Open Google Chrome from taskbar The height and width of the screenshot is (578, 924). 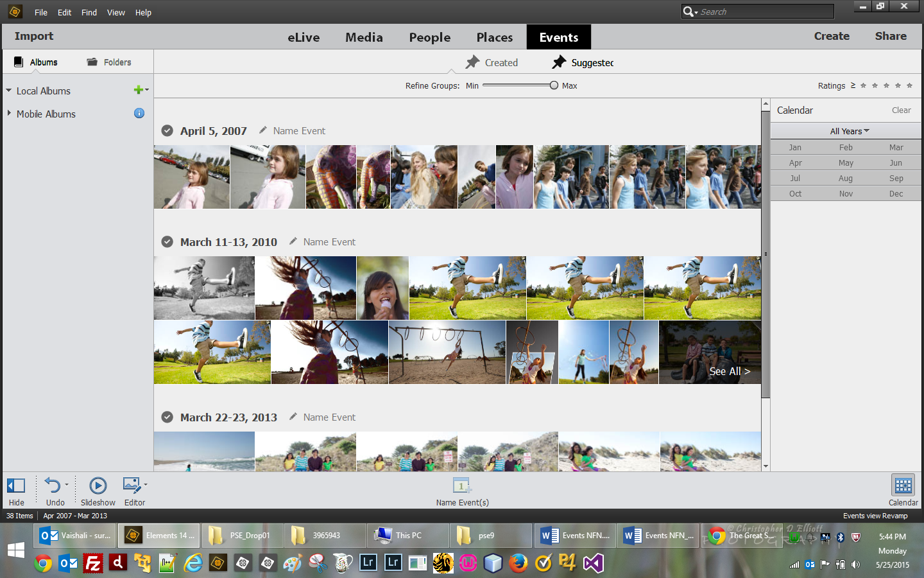click(43, 563)
